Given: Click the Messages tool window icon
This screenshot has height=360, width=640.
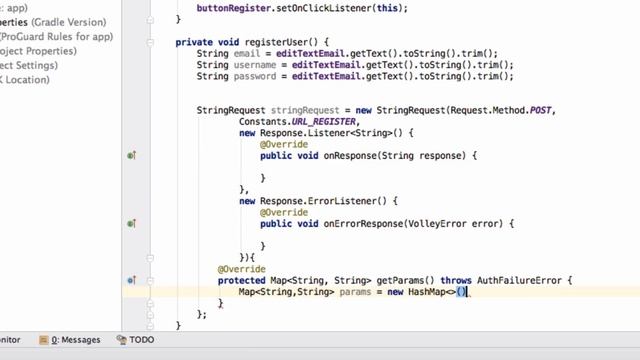Looking at the screenshot, I should pos(43,340).
